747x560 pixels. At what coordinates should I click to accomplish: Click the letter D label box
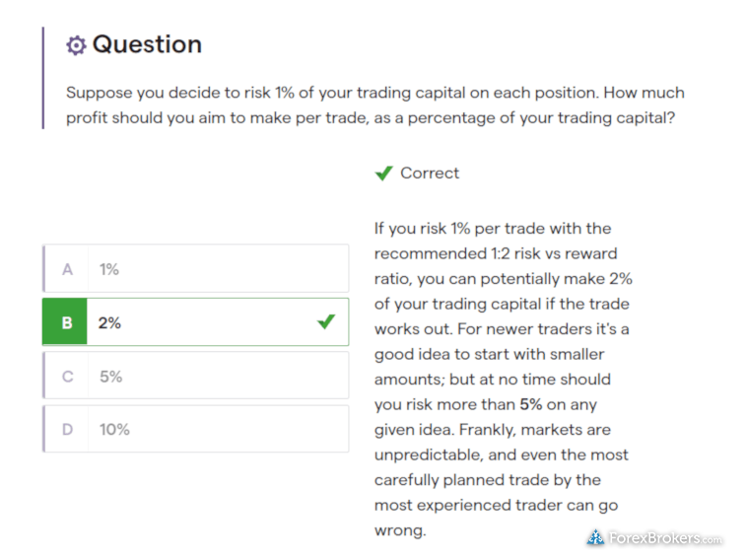coord(66,429)
